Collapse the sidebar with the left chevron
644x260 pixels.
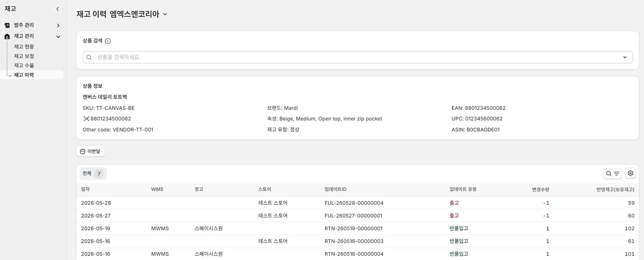(57, 9)
